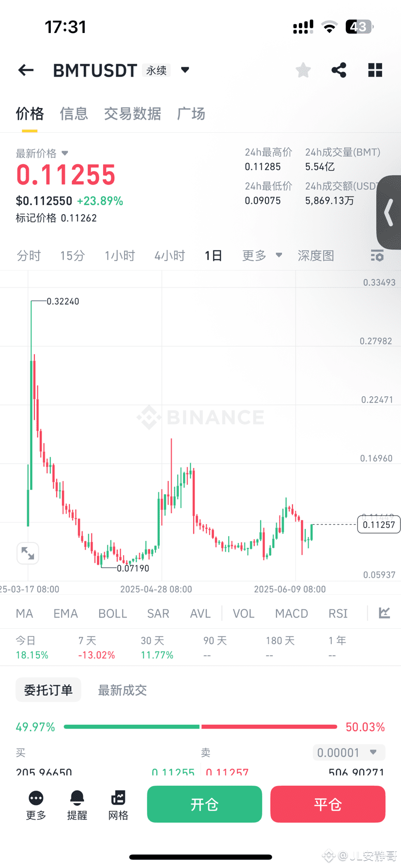Expand chart to fullscreen arrows icon
The width and height of the screenshot is (401, 868).
(x=28, y=553)
